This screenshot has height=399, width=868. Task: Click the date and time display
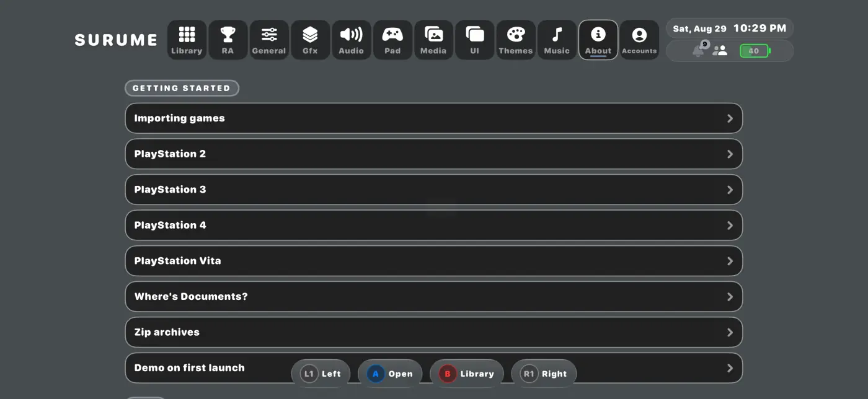point(730,28)
